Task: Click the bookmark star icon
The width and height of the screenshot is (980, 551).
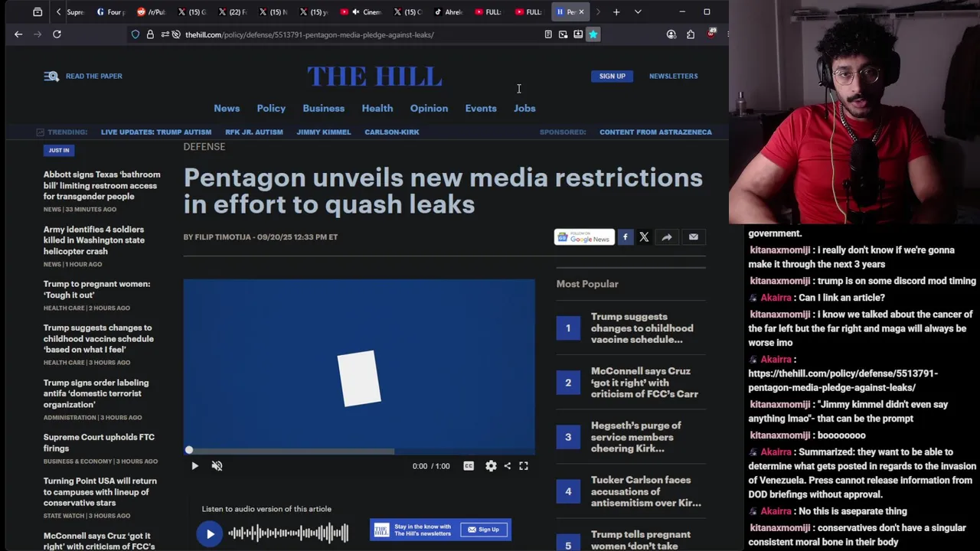Action: click(593, 34)
